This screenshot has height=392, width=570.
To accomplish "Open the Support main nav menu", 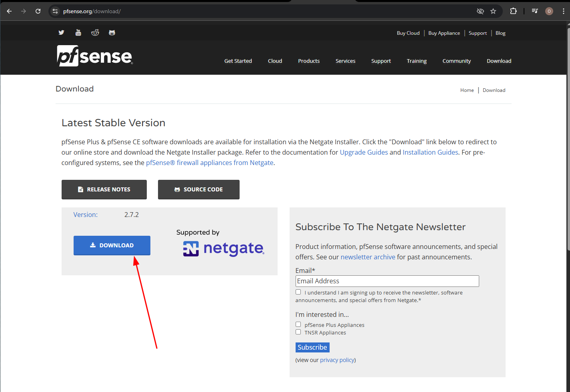I will [x=381, y=61].
